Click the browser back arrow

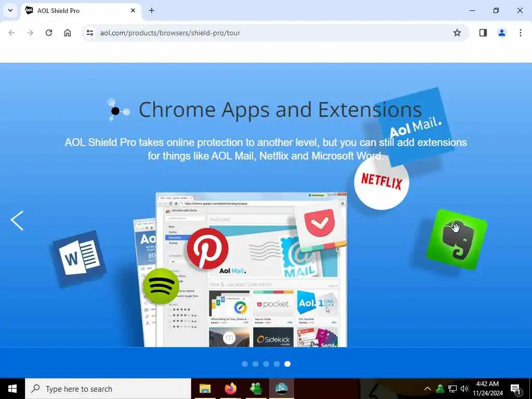[11, 33]
